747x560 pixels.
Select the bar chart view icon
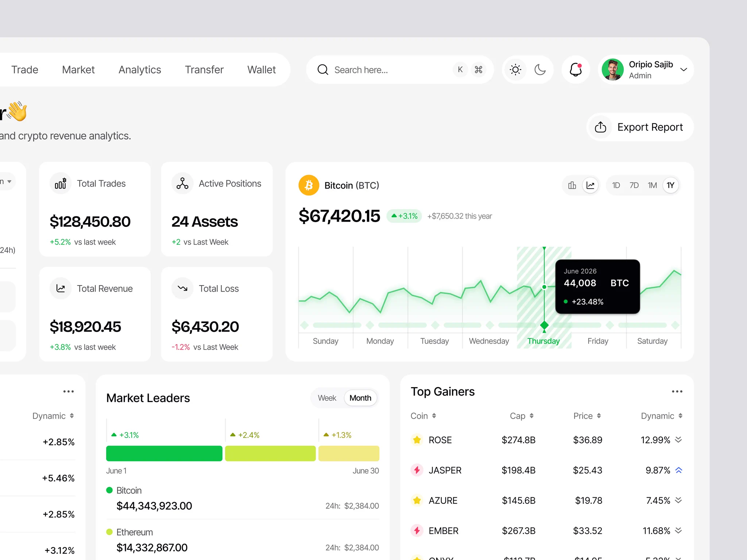click(572, 185)
